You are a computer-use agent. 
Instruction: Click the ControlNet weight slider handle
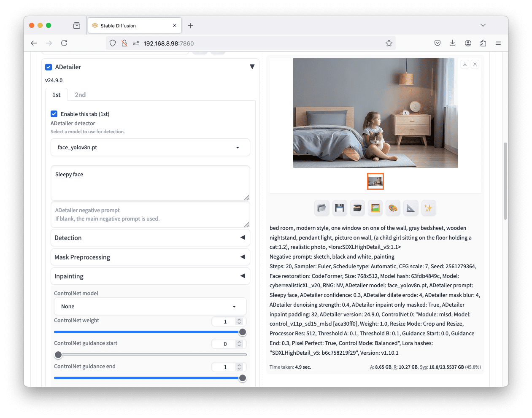[x=243, y=332]
